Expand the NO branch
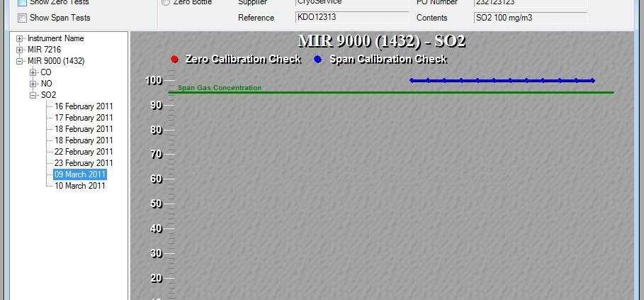 tap(33, 84)
